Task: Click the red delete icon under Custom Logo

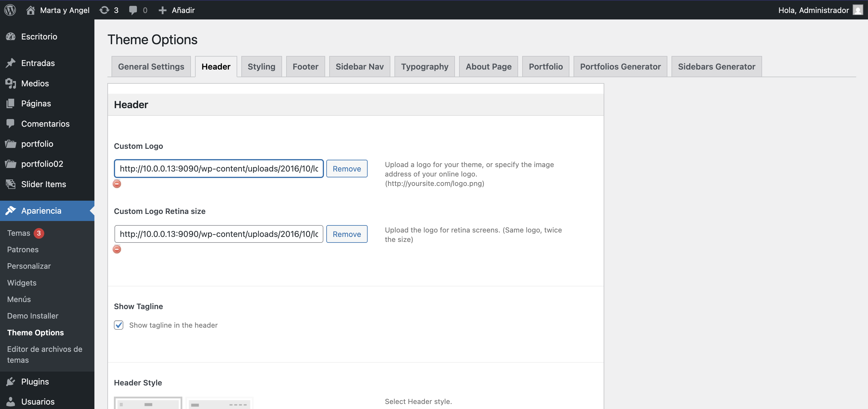Action: coord(117,184)
